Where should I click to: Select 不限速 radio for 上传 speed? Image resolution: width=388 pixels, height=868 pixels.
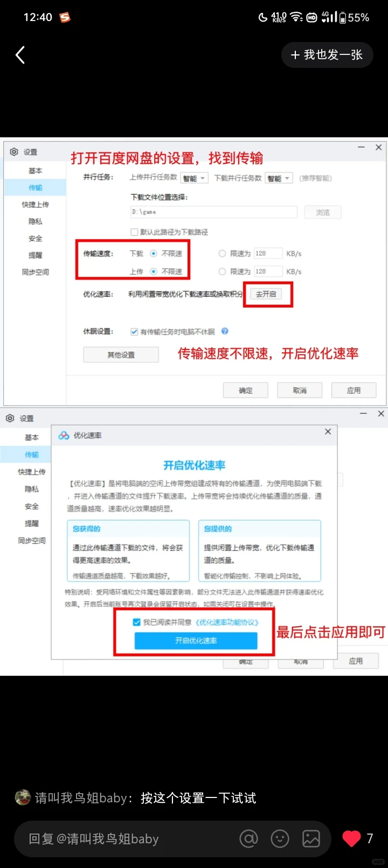click(x=154, y=271)
